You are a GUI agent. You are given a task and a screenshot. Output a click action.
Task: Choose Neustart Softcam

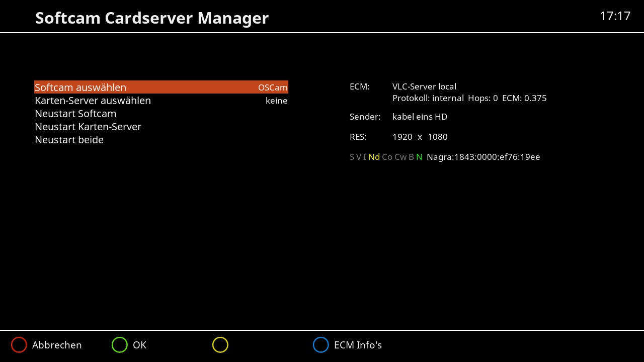(75, 114)
